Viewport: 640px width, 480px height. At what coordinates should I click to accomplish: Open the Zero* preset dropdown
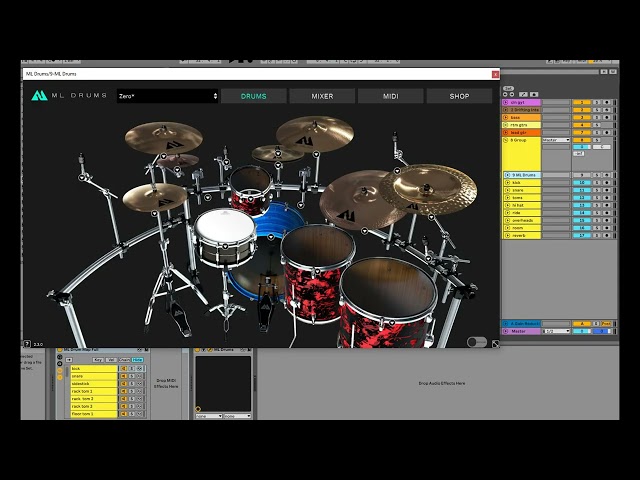(167, 96)
